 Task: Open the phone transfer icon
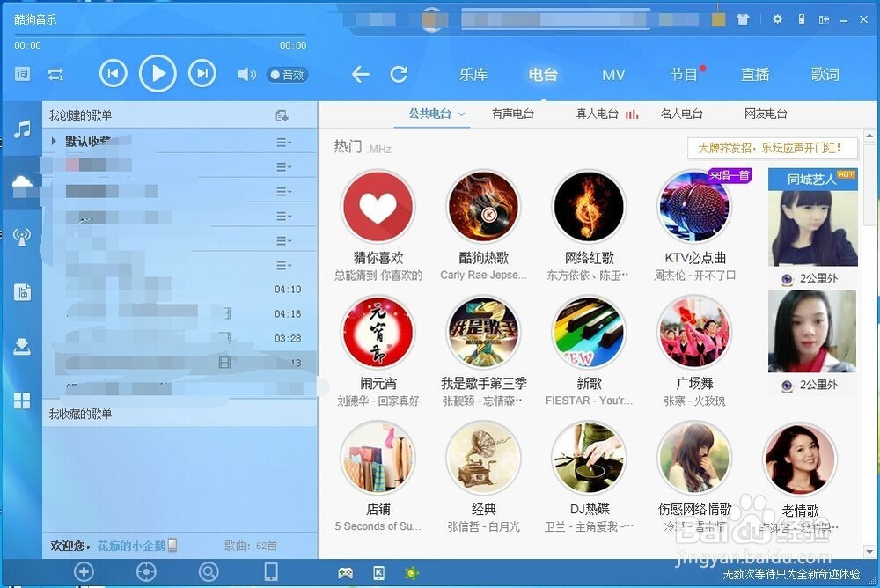[x=271, y=571]
